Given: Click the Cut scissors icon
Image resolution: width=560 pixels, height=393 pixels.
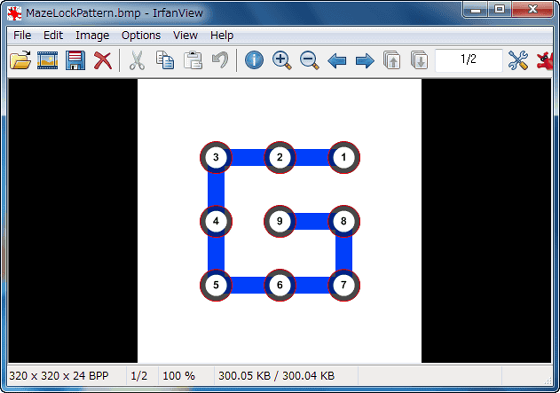Looking at the screenshot, I should point(137,60).
